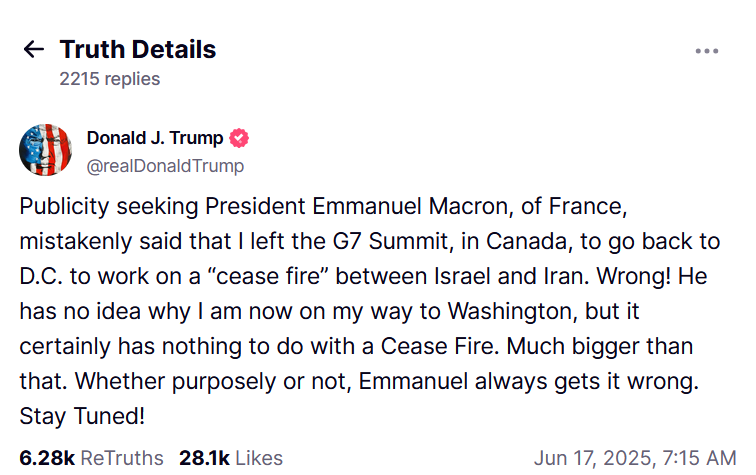Viewport: 756px width, 475px height.
Task: Click the @realDonaldTrump handle
Action: click(x=165, y=166)
